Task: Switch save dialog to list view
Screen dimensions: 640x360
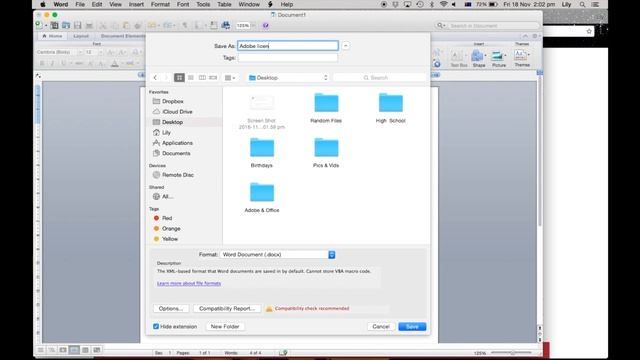Action: click(191, 78)
